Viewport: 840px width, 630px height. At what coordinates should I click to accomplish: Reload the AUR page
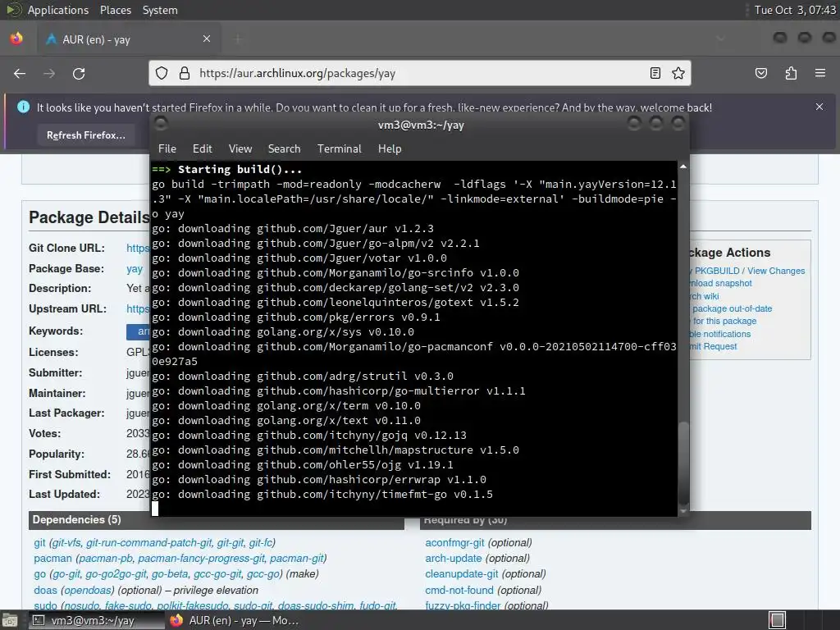pyautogui.click(x=79, y=73)
